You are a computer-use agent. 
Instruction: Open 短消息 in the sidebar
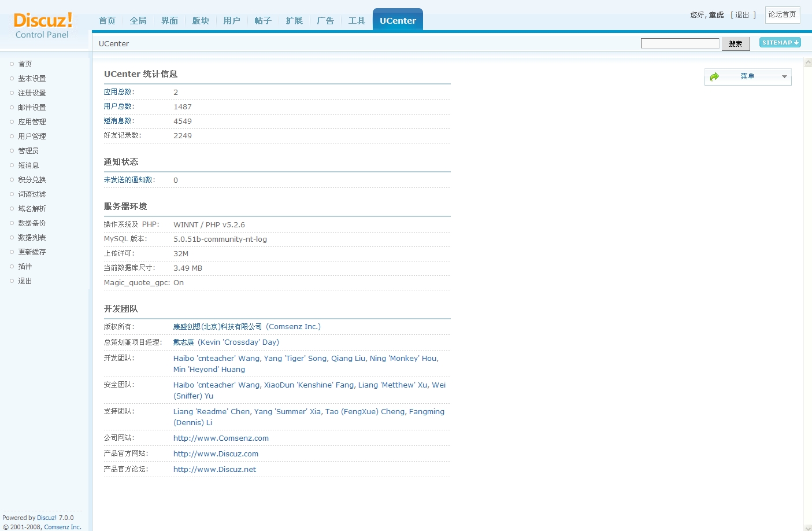(28, 165)
